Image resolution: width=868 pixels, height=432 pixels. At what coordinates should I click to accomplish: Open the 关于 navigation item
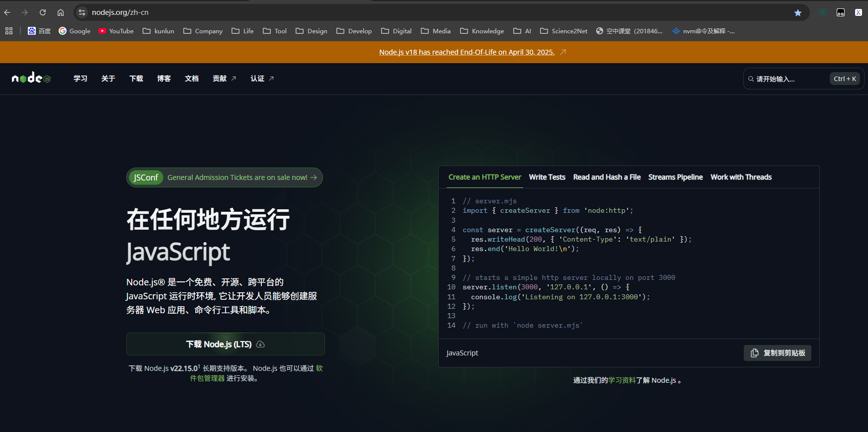108,79
